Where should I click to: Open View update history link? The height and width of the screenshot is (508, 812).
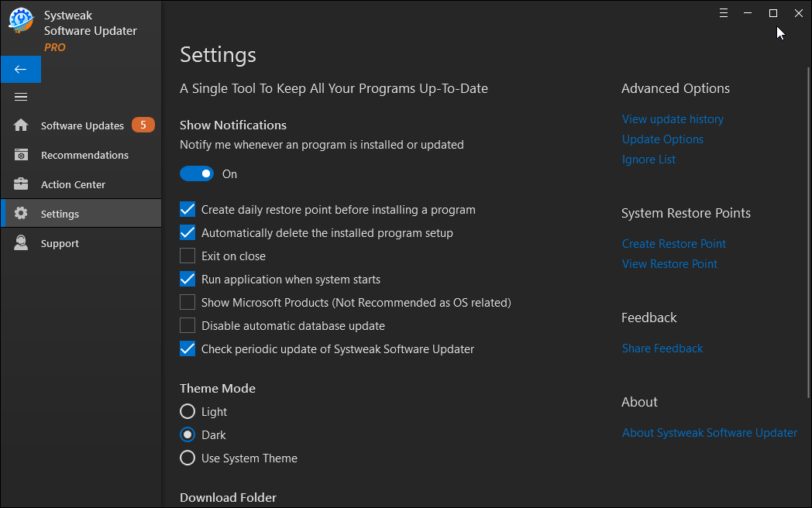coord(673,119)
